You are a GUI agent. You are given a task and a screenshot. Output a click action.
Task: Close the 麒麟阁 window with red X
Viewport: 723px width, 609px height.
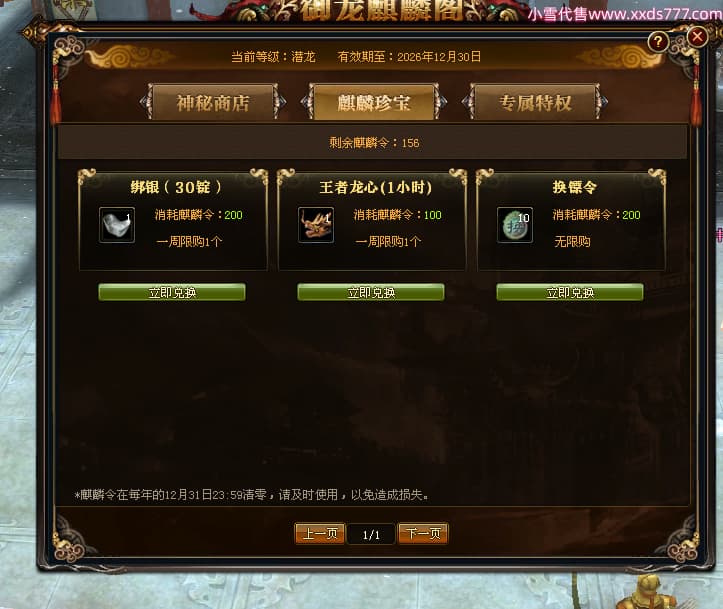pos(697,36)
